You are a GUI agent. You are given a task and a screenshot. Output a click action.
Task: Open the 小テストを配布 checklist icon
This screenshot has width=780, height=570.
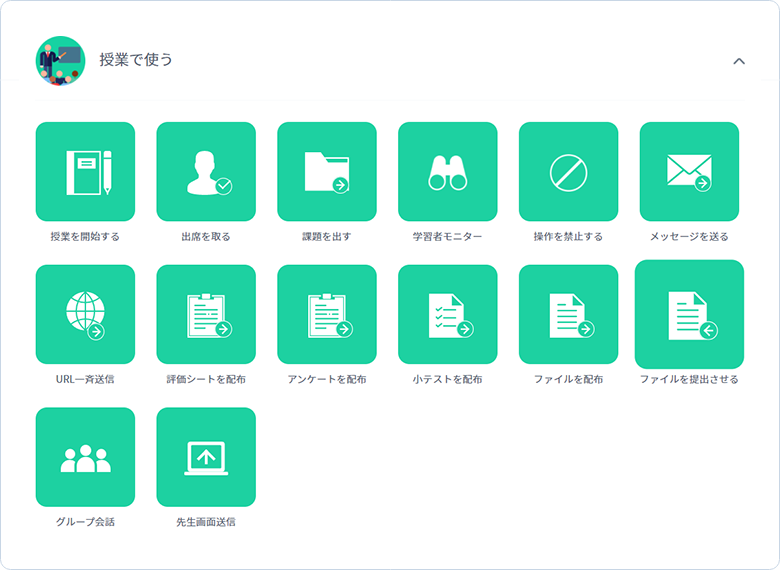(x=448, y=314)
